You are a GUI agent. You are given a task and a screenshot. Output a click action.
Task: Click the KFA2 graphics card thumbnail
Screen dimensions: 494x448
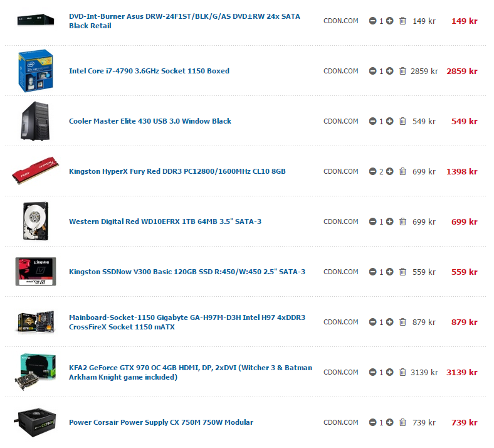pos(35,372)
